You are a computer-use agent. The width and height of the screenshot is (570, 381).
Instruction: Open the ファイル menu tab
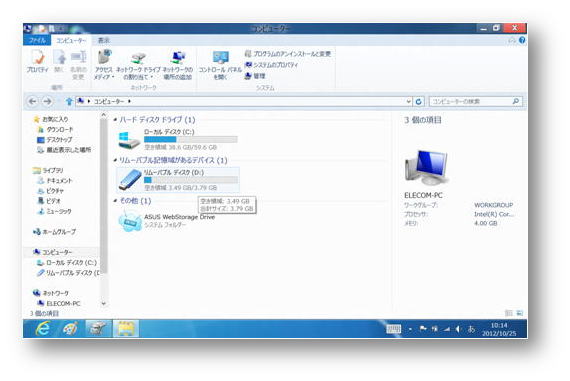pos(37,40)
